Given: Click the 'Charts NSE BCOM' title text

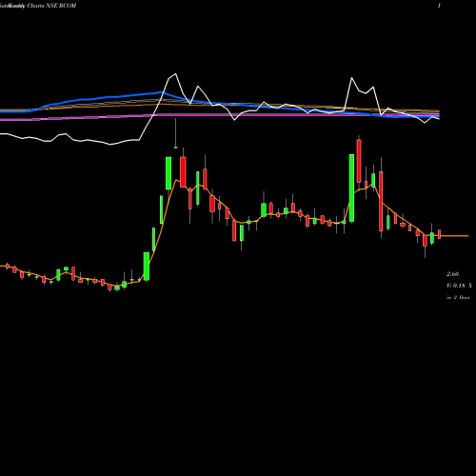Looking at the screenshot, I should 51,6.
